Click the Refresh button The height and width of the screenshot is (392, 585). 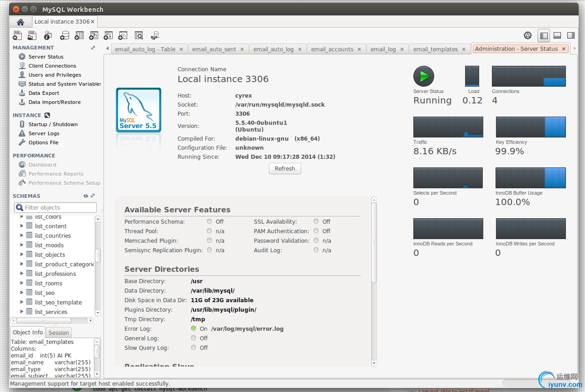(x=285, y=169)
